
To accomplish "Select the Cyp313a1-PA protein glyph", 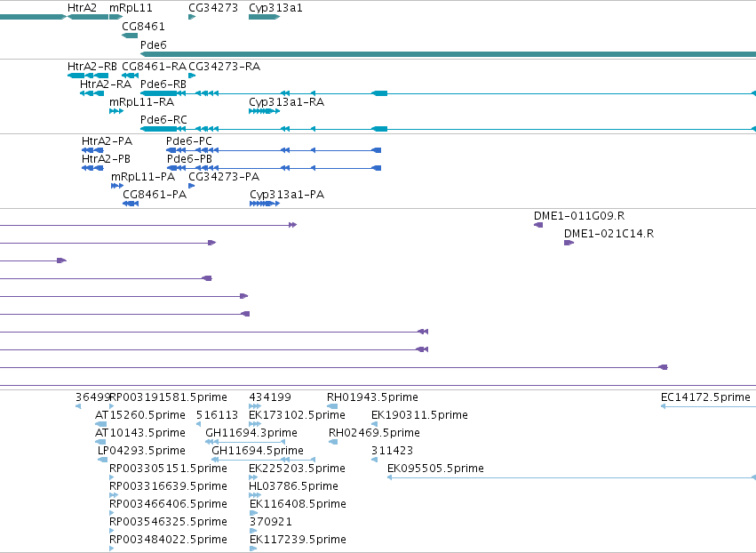I will pos(265,204).
